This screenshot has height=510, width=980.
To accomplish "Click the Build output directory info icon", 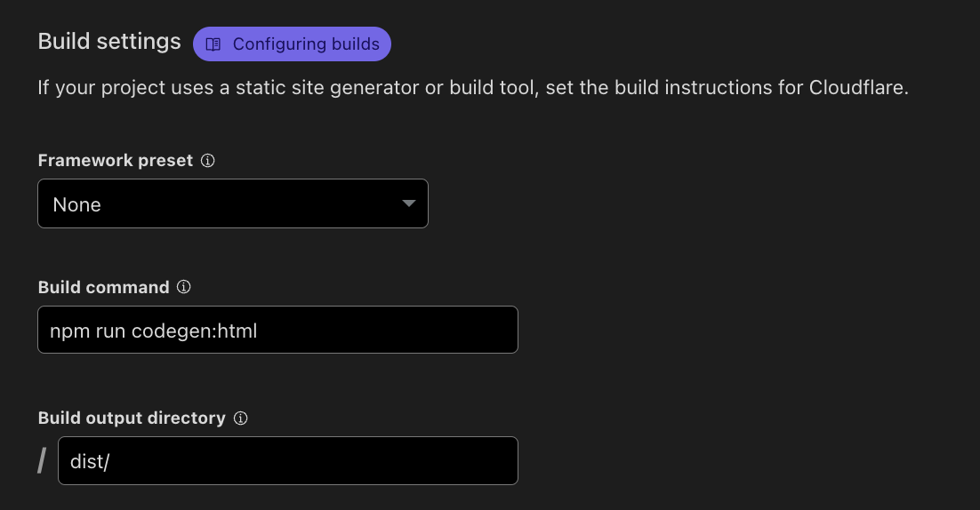I will [x=240, y=418].
